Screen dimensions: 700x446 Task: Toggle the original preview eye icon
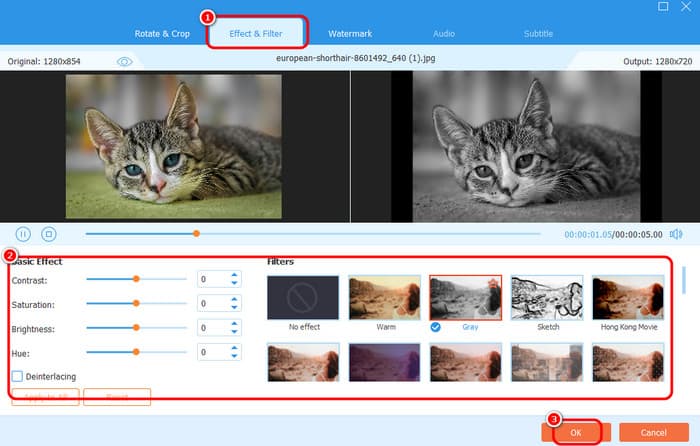coord(125,62)
